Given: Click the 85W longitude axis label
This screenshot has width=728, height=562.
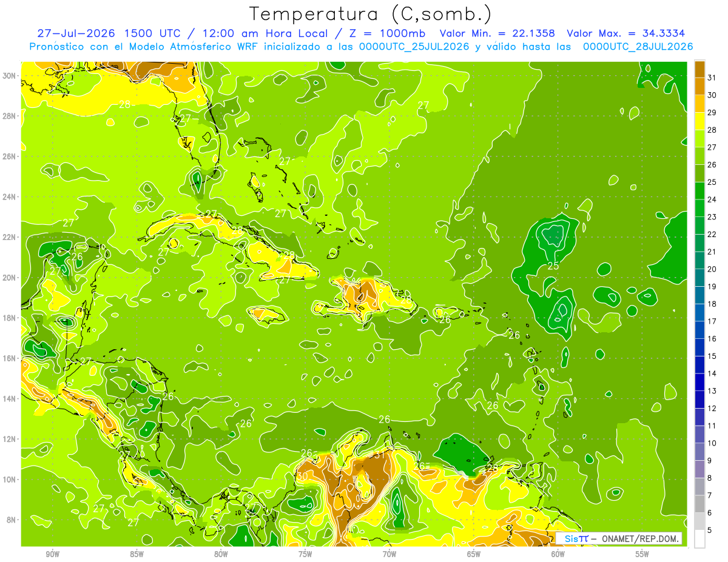Looking at the screenshot, I should pyautogui.click(x=136, y=554).
